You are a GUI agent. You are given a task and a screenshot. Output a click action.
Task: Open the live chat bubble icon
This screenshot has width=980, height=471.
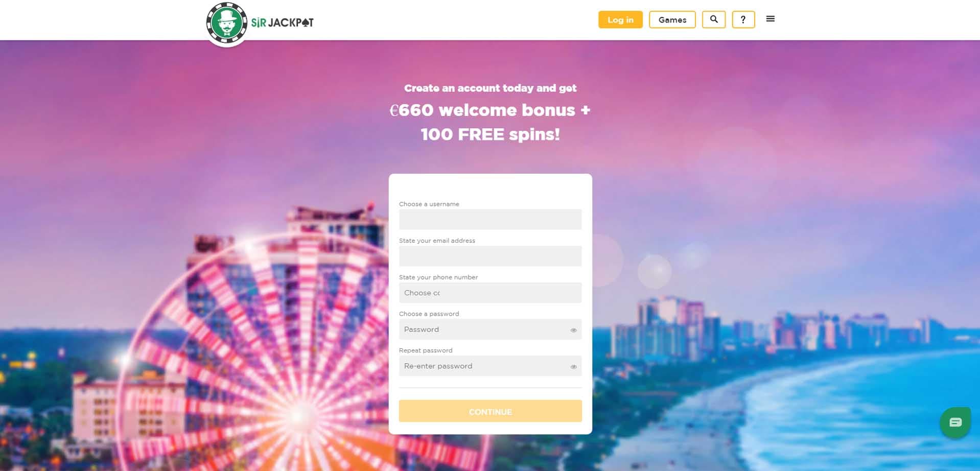pyautogui.click(x=955, y=422)
